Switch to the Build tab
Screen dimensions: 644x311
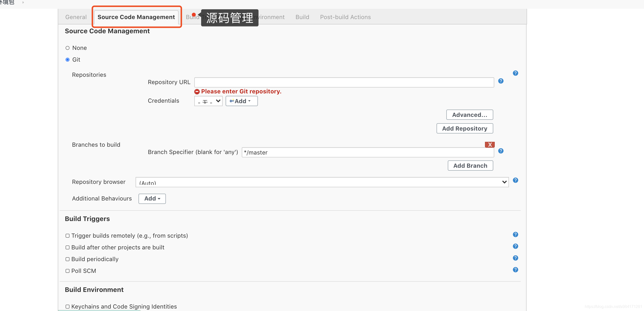click(302, 17)
